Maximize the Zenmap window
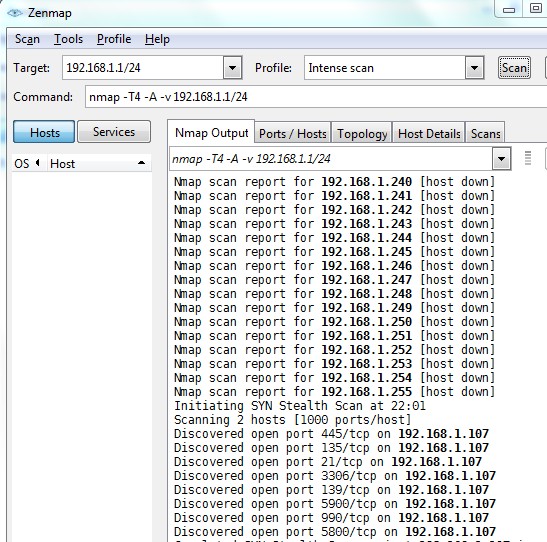This screenshot has height=542, width=547. pyautogui.click(x=535, y=8)
